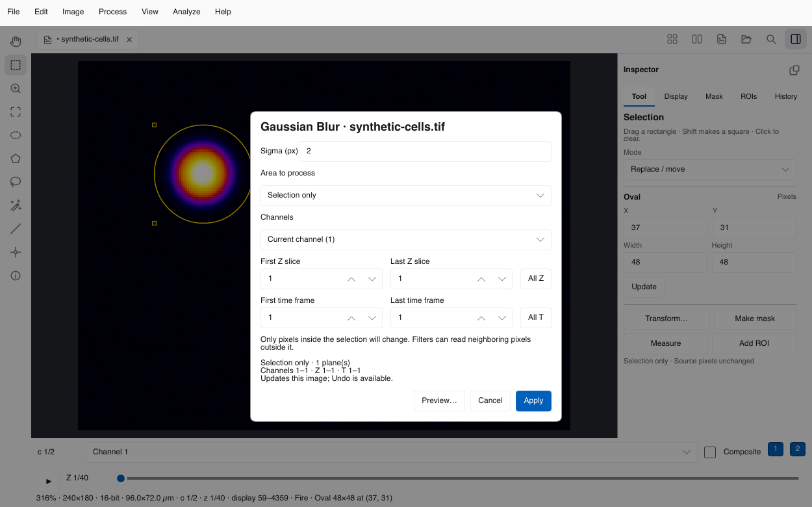Toggle the Composite checkbox
This screenshot has height=507, width=812.
(x=710, y=452)
